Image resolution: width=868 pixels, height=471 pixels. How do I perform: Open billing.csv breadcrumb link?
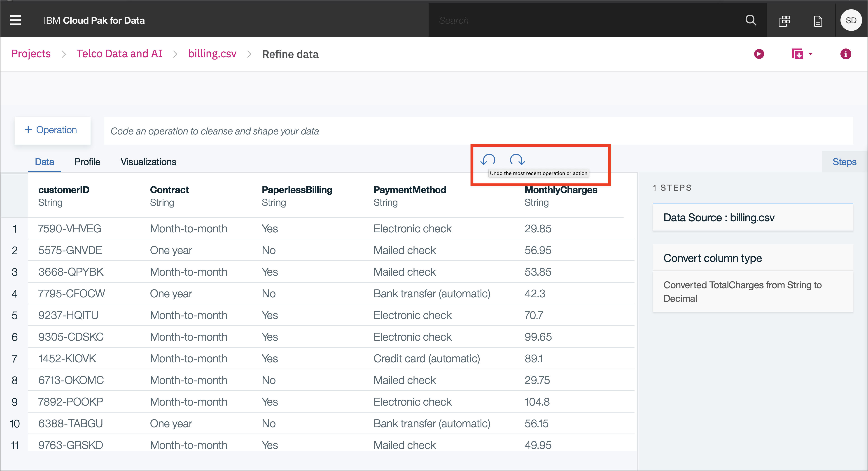click(x=212, y=54)
